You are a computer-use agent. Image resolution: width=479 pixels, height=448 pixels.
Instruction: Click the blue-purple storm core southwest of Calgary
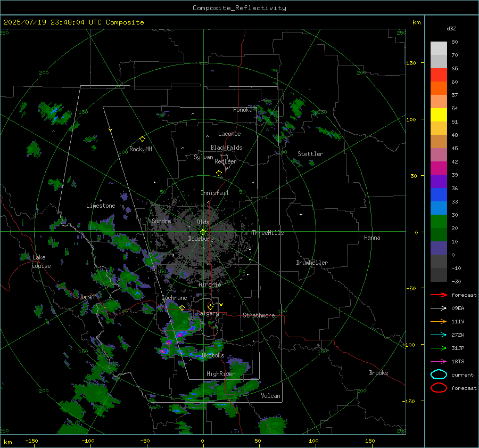(x=181, y=334)
